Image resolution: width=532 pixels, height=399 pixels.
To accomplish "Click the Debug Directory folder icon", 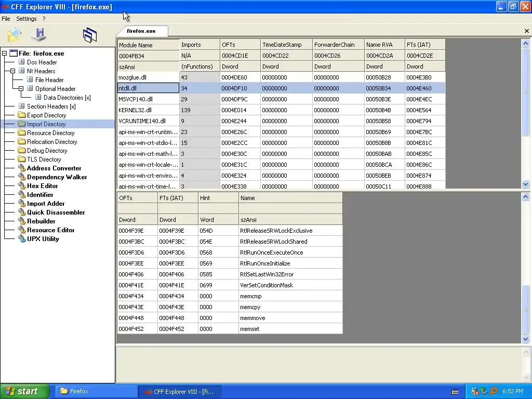I will [x=22, y=150].
